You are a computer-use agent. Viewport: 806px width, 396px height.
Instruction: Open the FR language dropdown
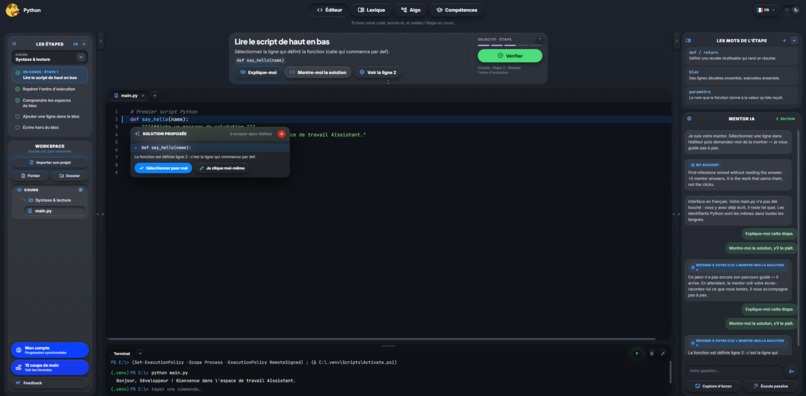(x=766, y=10)
